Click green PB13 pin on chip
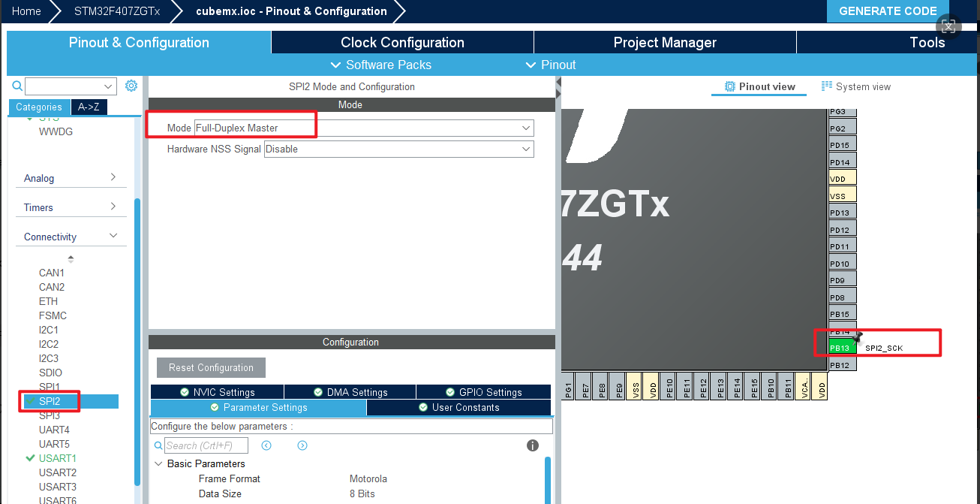 [x=842, y=348]
